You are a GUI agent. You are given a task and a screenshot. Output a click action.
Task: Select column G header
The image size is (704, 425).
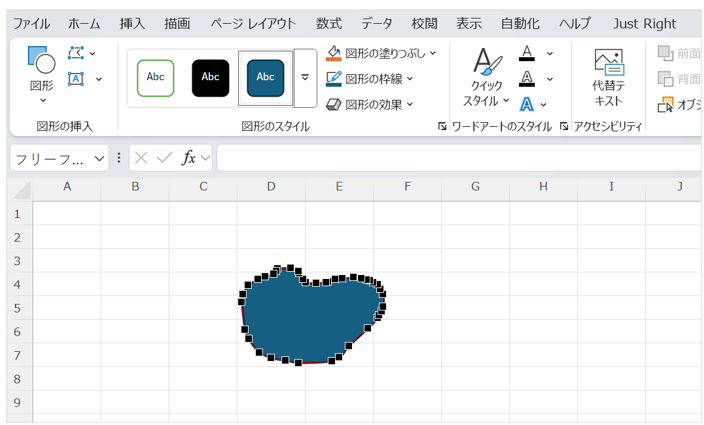pos(475,187)
